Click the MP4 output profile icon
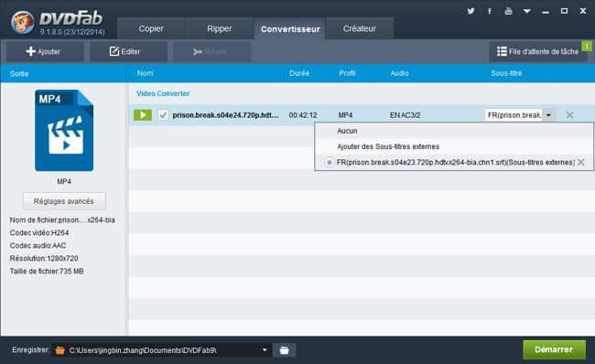Image resolution: width=595 pixels, height=364 pixels. [64, 131]
